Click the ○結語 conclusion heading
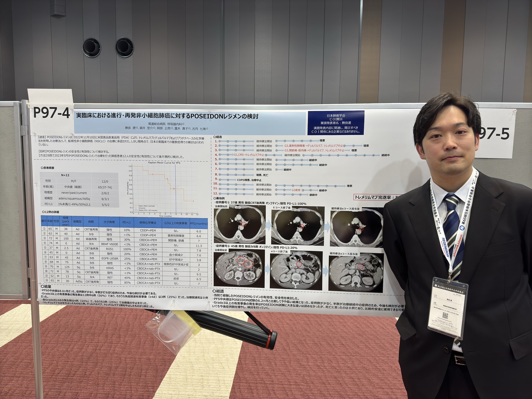This screenshot has height=399, width=532. pyautogui.click(x=218, y=291)
